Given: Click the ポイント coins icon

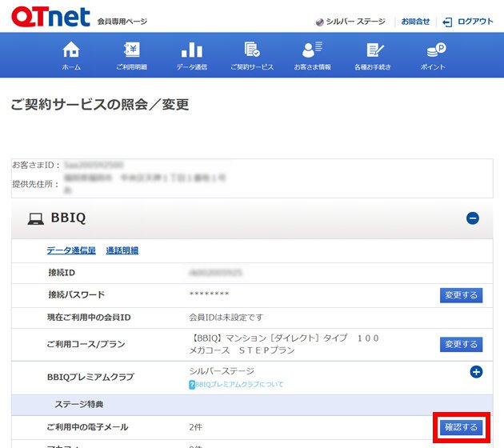Looking at the screenshot, I should [433, 50].
